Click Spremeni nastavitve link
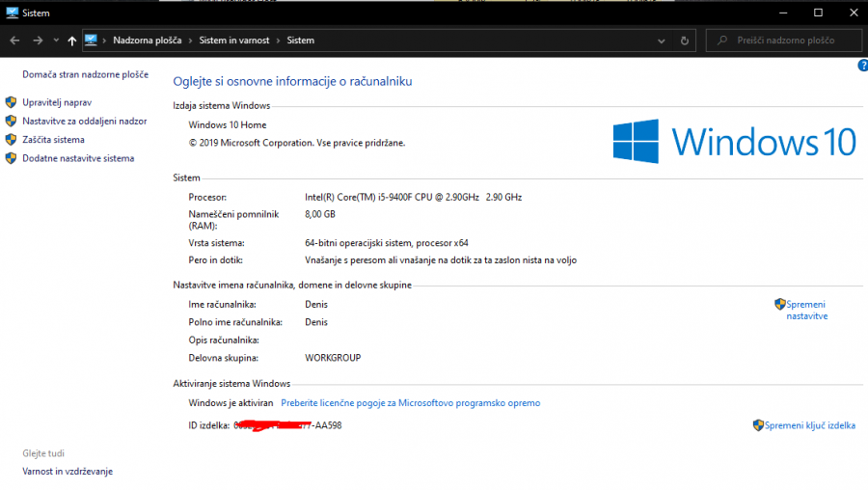Screen dimensions: 868x490 click(806, 310)
